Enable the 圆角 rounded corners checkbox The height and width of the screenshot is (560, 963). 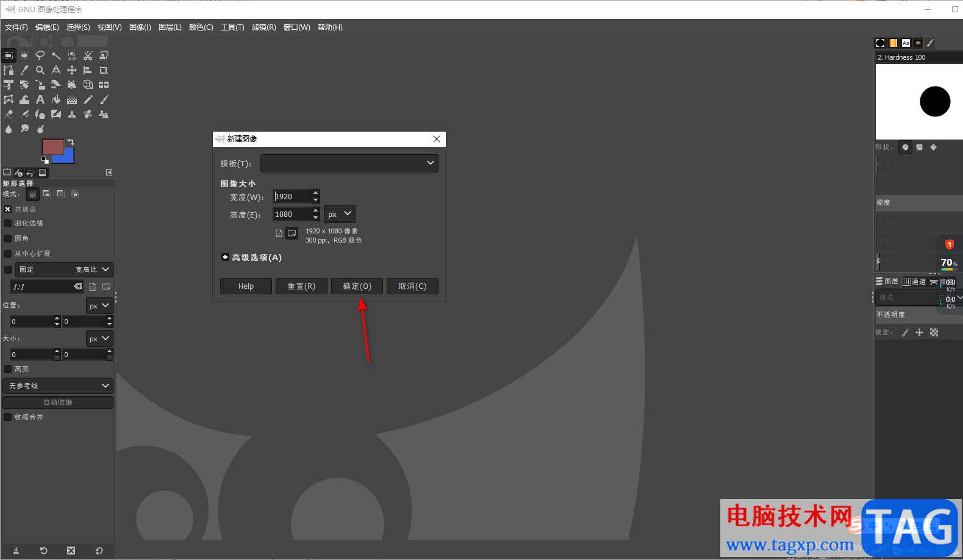(8, 238)
